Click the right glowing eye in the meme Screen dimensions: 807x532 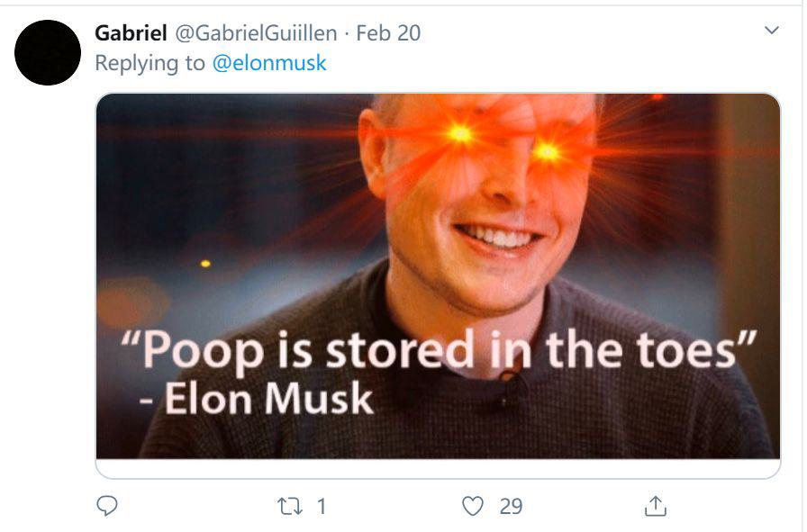[x=547, y=151]
